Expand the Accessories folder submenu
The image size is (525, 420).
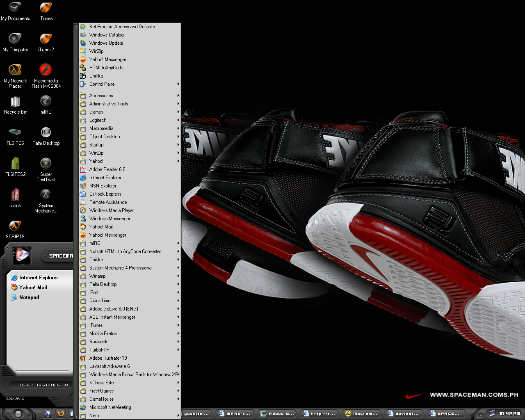point(130,96)
